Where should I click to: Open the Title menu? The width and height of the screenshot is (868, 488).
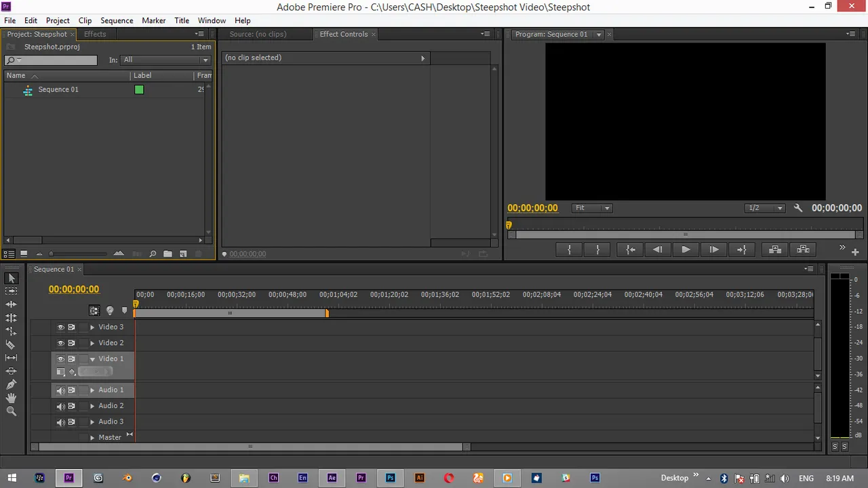(x=182, y=20)
